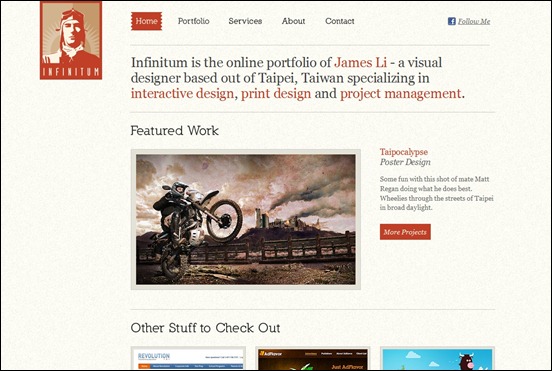Click the More Projects button
Viewport: 552px width, 371px height.
[x=405, y=232]
